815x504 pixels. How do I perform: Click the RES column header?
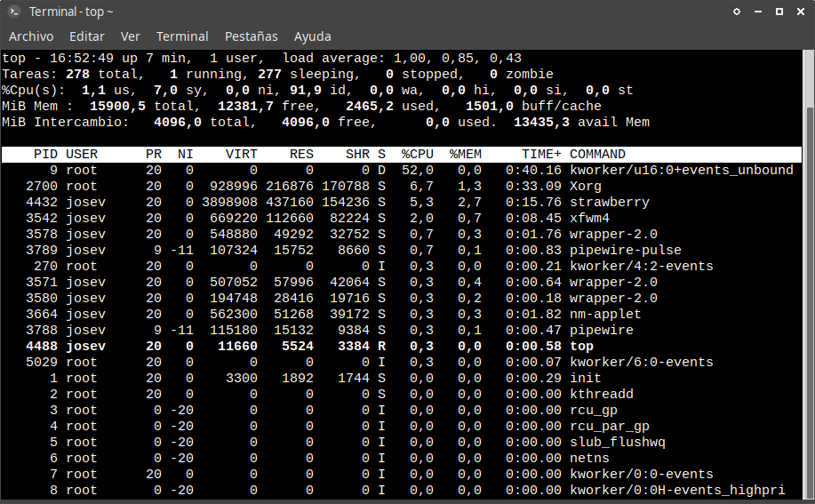click(301, 155)
